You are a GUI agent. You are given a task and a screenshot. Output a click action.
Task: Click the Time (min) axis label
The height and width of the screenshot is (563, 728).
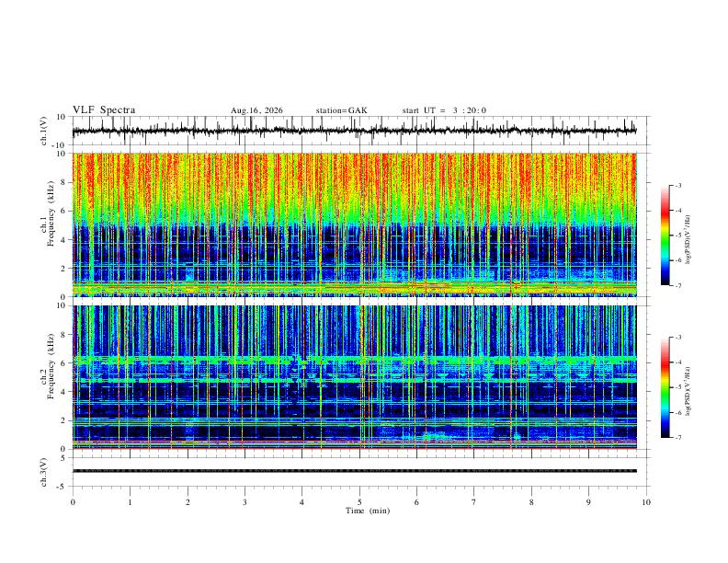[x=368, y=511]
